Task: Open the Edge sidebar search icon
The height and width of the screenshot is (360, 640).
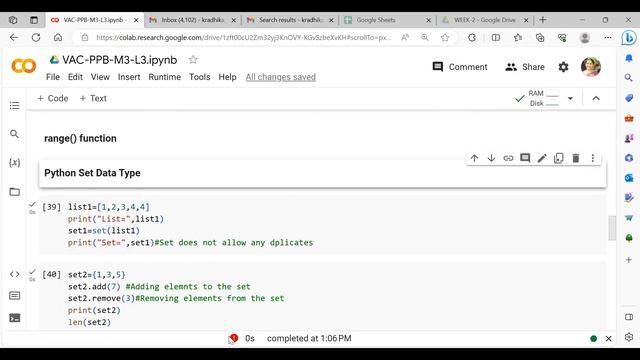Action: tap(629, 78)
